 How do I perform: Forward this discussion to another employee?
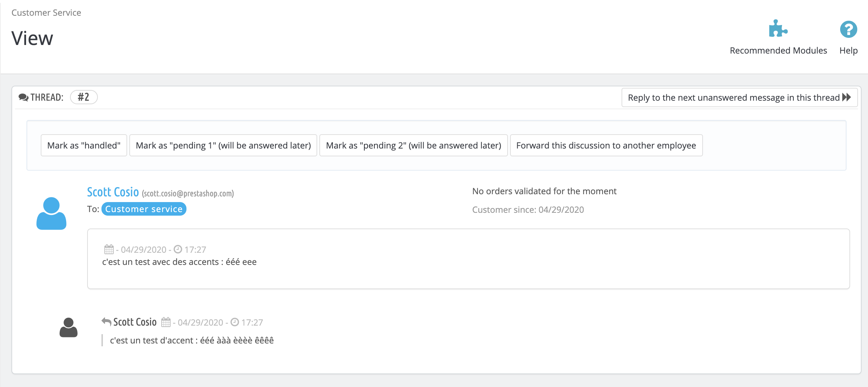606,145
